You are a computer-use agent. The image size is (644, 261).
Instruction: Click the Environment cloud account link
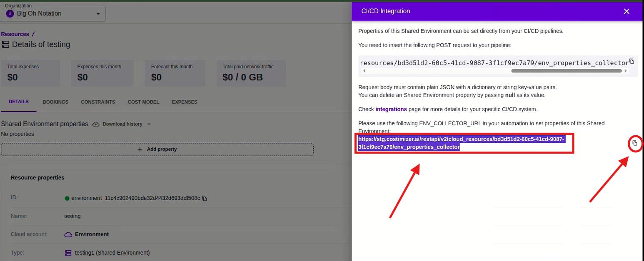click(x=92, y=234)
